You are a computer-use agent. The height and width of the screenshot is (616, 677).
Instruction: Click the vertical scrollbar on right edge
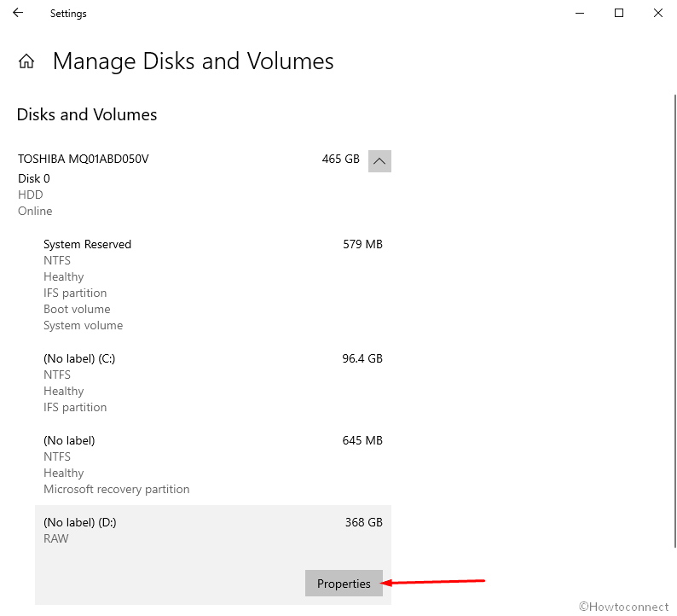click(x=674, y=321)
